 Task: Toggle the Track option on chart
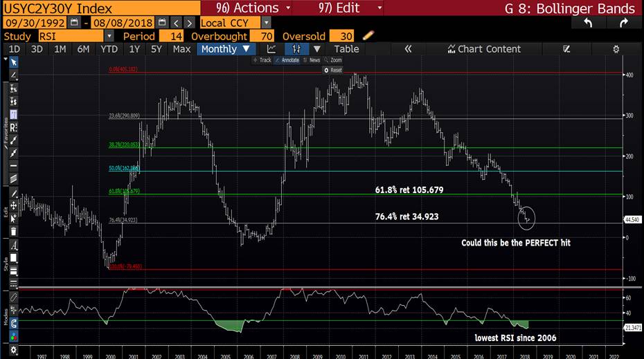[263, 60]
